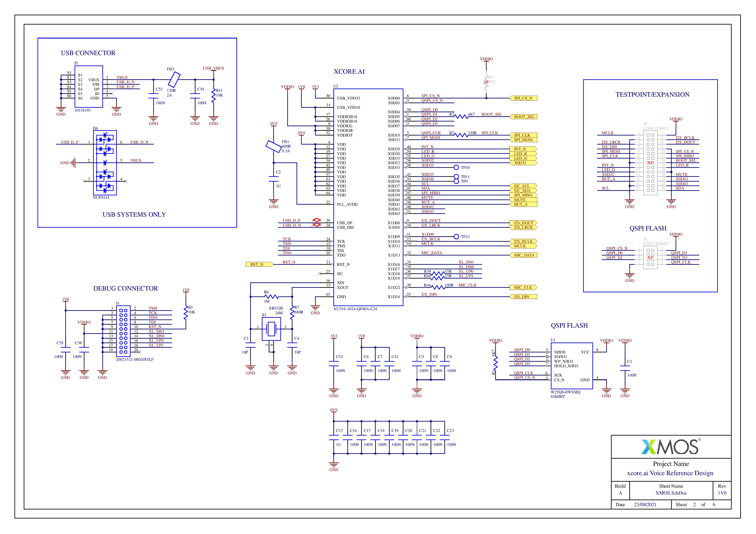The height and width of the screenshot is (534, 756).
Task: Click resistor R7 680R symbol
Action: click(x=292, y=312)
